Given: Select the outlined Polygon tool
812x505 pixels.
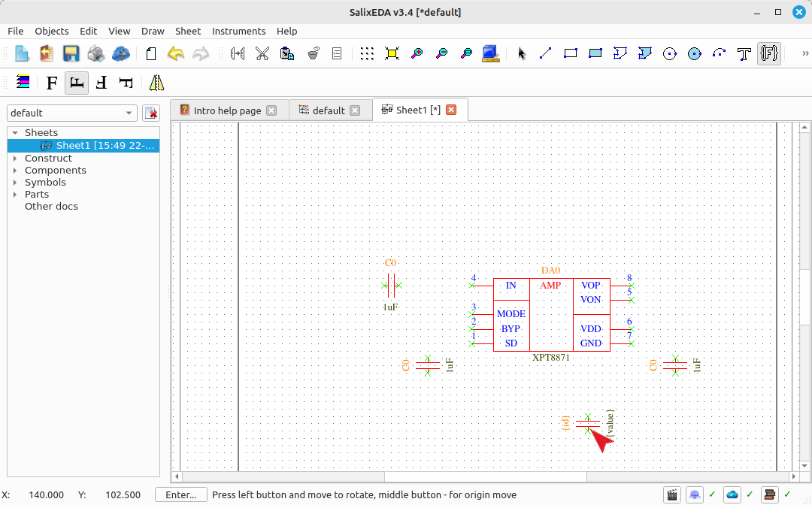Looking at the screenshot, I should 620,53.
